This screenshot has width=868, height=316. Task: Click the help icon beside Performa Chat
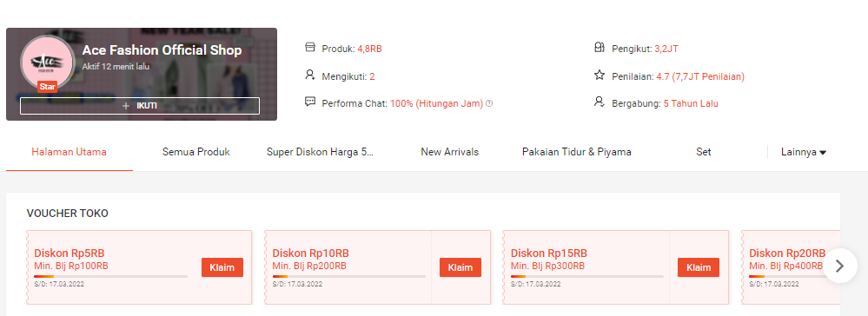click(x=489, y=103)
